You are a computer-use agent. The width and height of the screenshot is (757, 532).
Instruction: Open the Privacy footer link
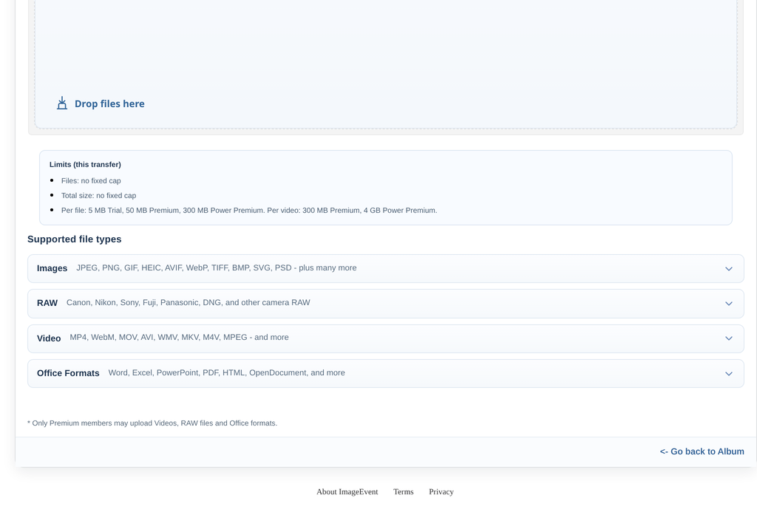441,492
